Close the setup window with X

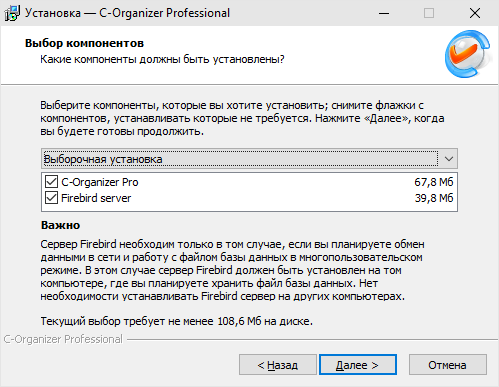coord(475,13)
